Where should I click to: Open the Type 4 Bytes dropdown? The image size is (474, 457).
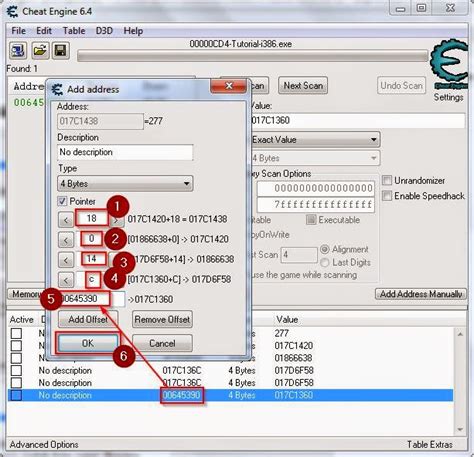pyautogui.click(x=125, y=184)
